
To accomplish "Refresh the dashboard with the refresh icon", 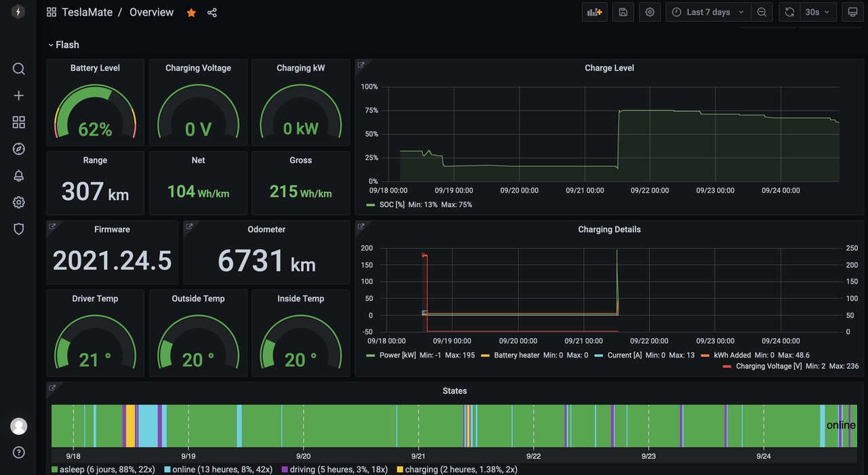I will [789, 12].
